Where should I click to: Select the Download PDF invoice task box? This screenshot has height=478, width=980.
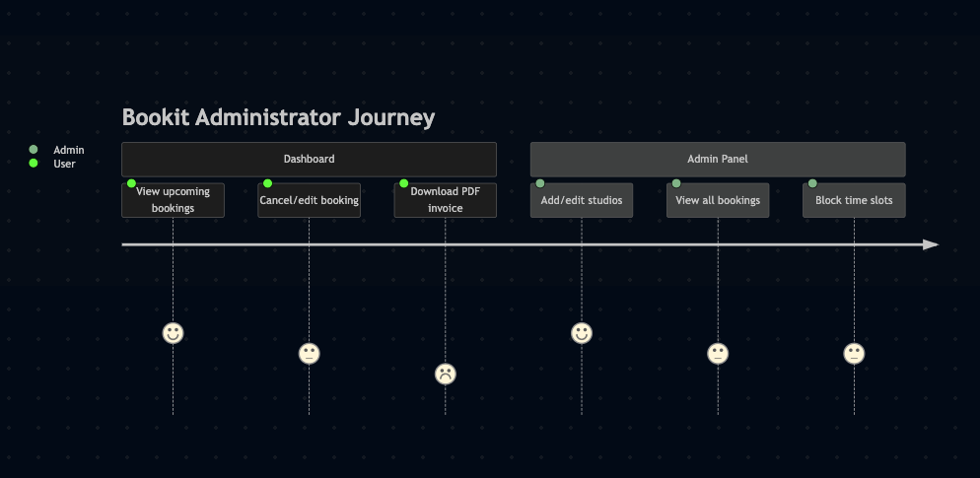point(445,200)
